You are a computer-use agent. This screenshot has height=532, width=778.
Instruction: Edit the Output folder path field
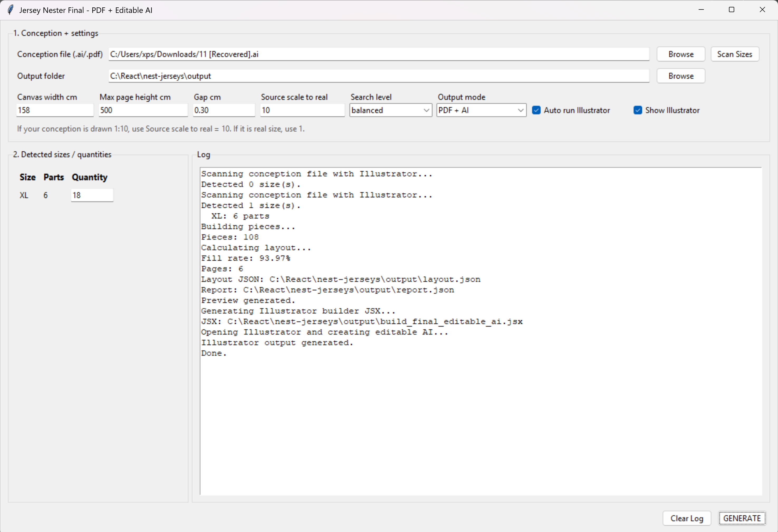tap(379, 76)
